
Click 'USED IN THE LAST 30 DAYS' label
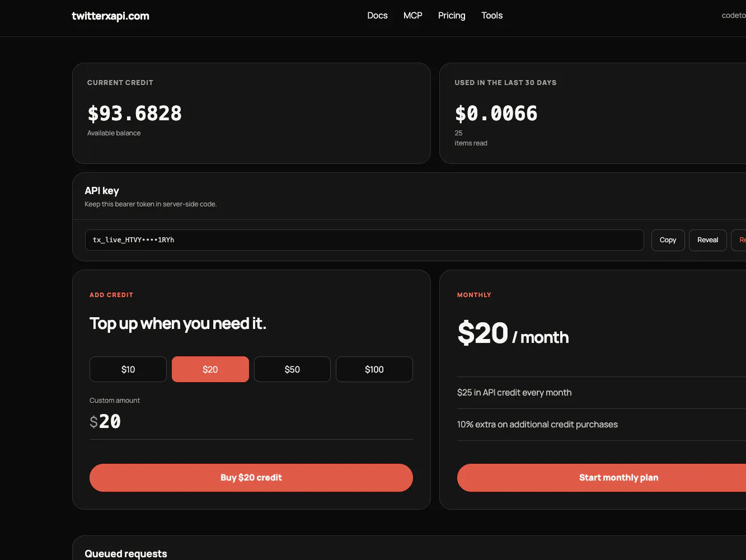505,83
